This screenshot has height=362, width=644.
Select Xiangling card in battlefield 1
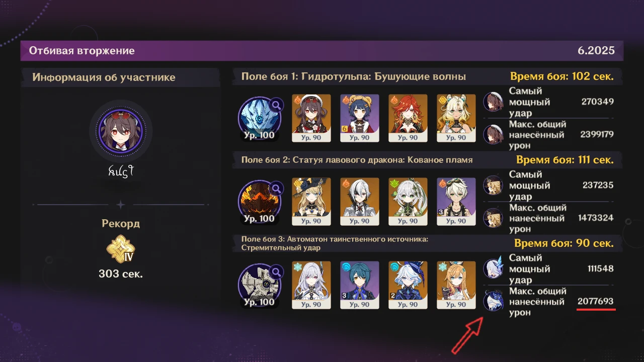point(360,118)
